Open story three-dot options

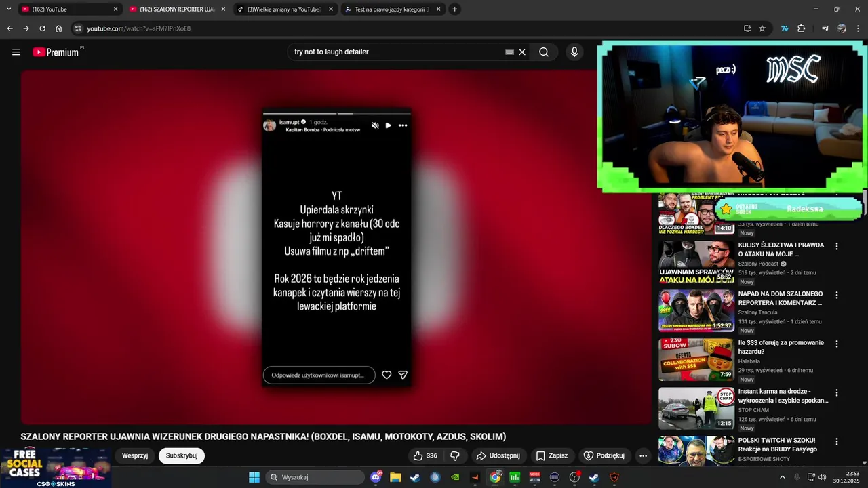click(x=403, y=125)
